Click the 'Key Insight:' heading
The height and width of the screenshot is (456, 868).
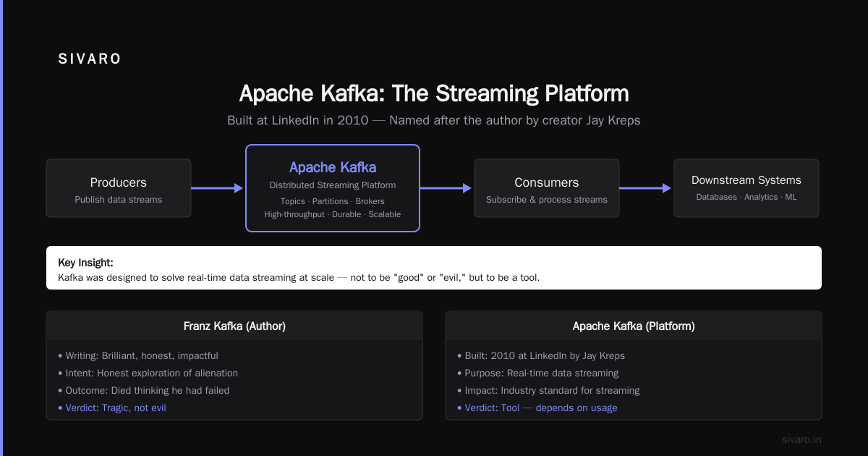click(85, 263)
